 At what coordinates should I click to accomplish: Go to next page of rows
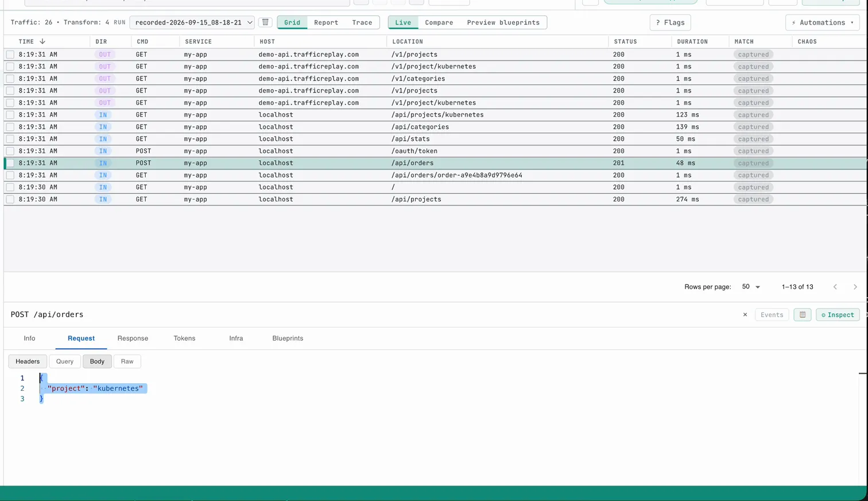point(855,287)
